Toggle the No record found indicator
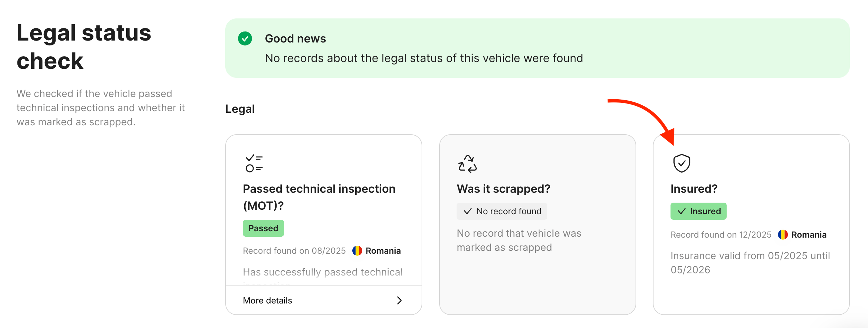This screenshot has width=868, height=328. click(502, 211)
